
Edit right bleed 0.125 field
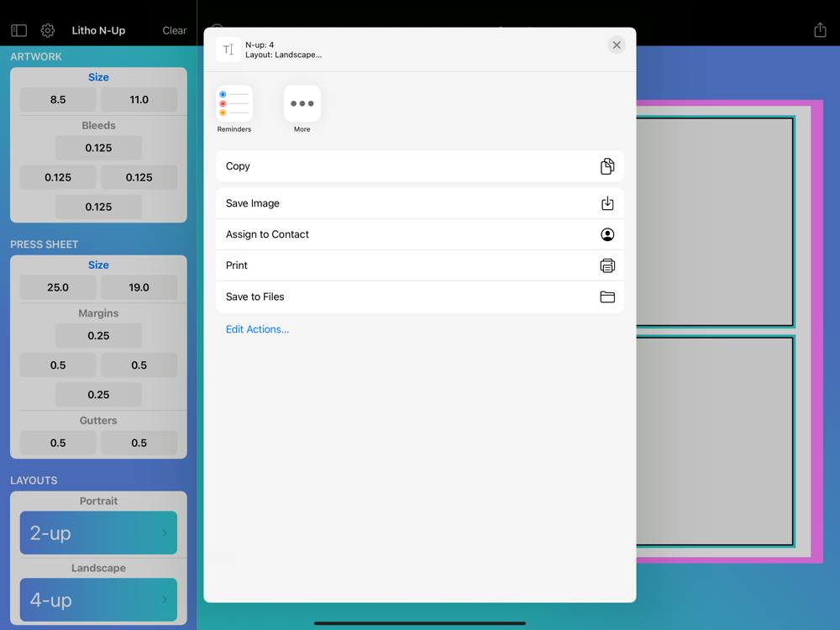coord(139,177)
